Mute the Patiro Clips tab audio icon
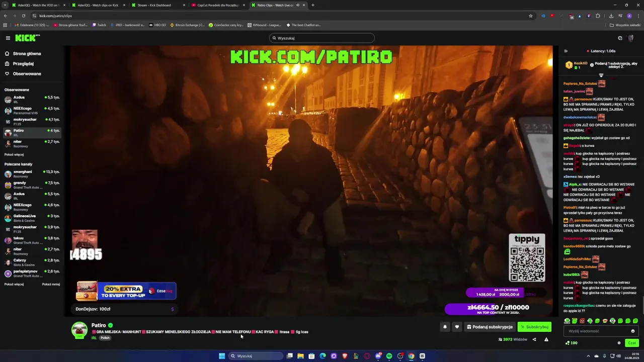Image resolution: width=644 pixels, height=362 pixels. click(x=297, y=5)
